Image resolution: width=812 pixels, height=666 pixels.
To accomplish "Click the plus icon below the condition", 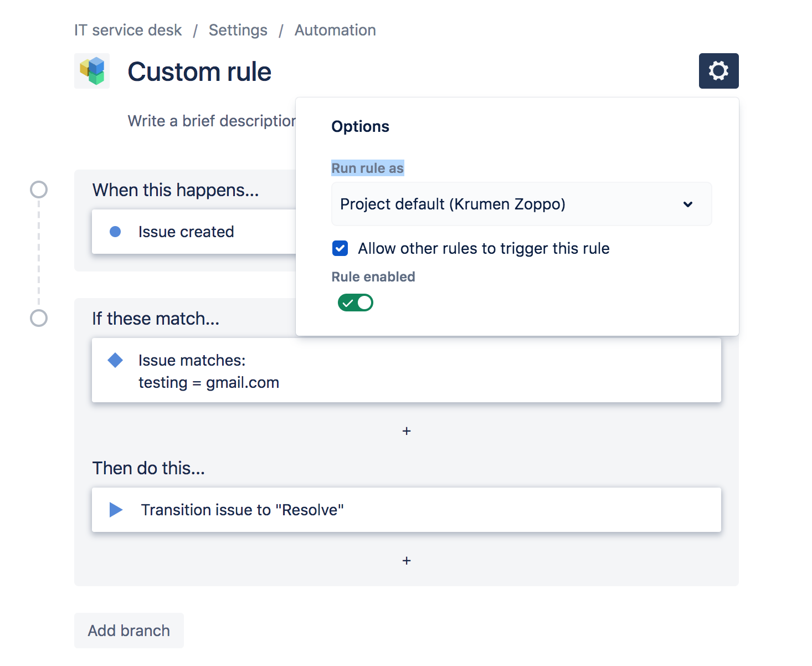I will (407, 431).
